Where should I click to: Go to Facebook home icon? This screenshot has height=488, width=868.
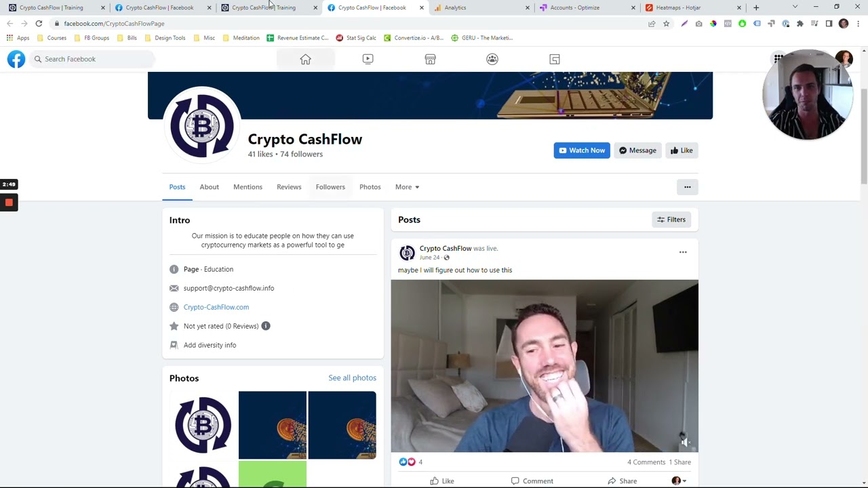click(305, 59)
